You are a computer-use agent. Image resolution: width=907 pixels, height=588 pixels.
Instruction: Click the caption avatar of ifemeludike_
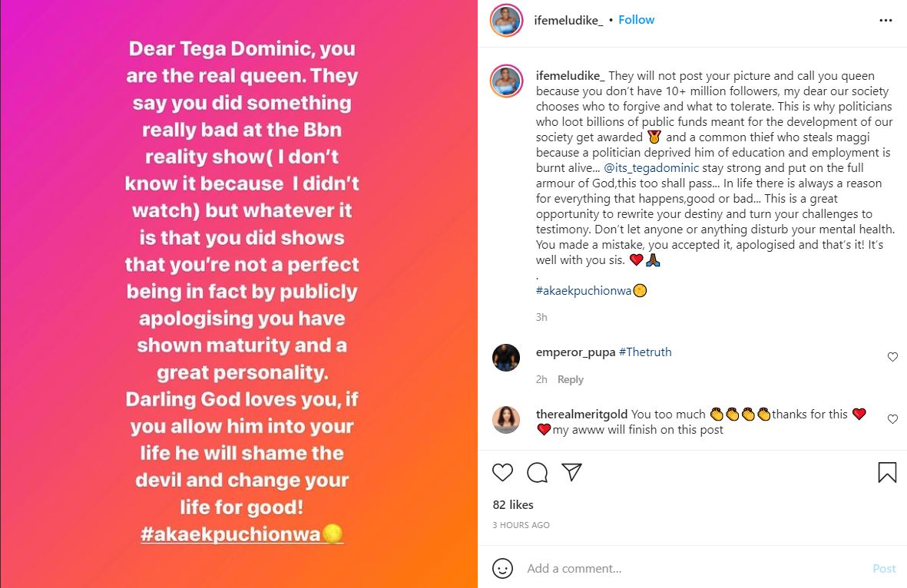click(506, 81)
